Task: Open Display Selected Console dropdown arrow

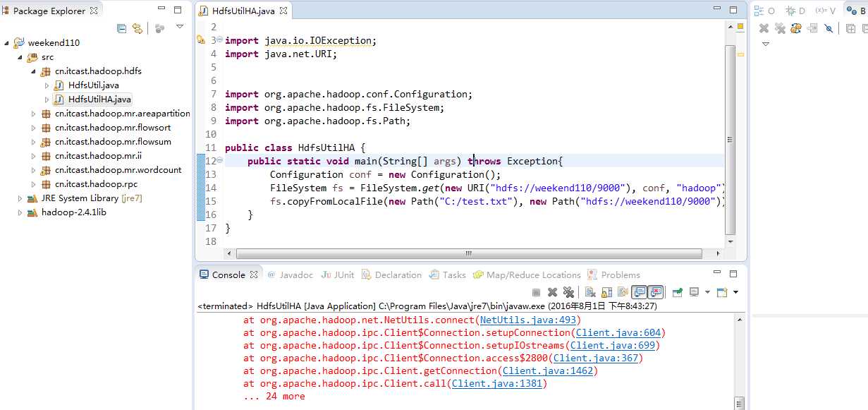Action: pos(707,292)
